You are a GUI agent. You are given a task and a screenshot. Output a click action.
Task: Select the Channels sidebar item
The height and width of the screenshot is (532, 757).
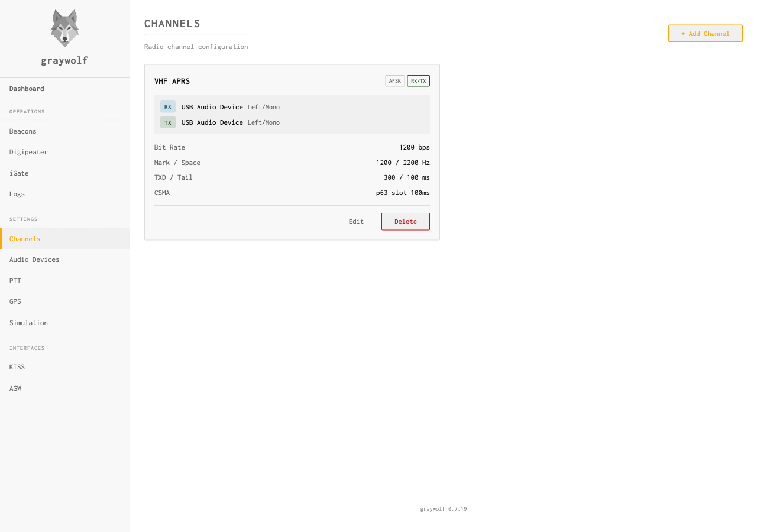point(25,239)
